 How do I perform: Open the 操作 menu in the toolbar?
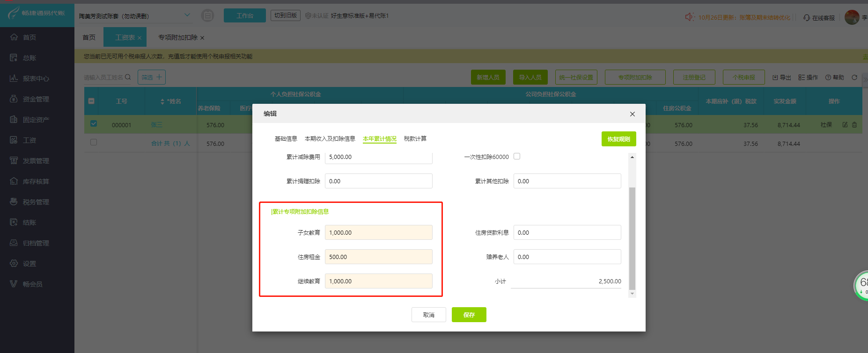click(x=808, y=77)
